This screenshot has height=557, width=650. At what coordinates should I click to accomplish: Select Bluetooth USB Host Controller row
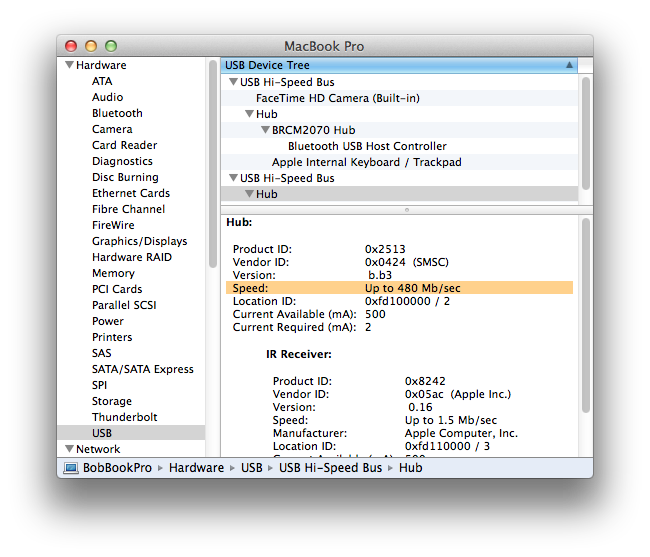point(399,146)
